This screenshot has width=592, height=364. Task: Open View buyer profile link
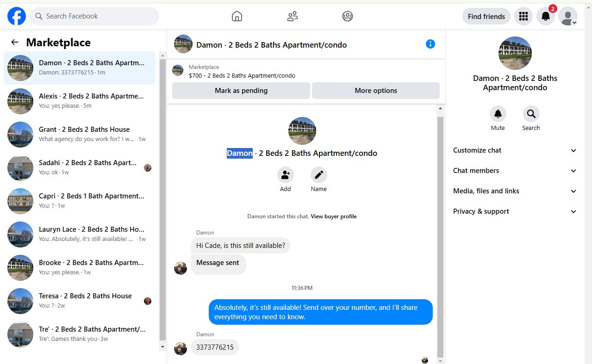[334, 216]
